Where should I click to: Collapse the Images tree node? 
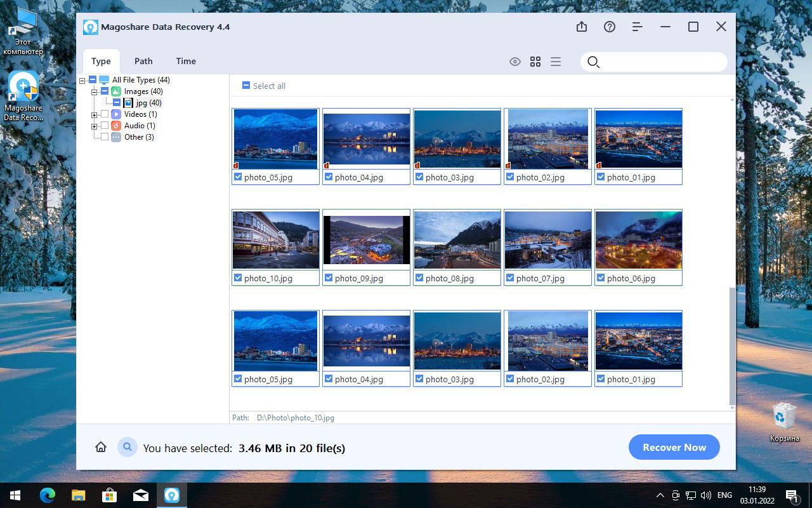pyautogui.click(x=94, y=92)
